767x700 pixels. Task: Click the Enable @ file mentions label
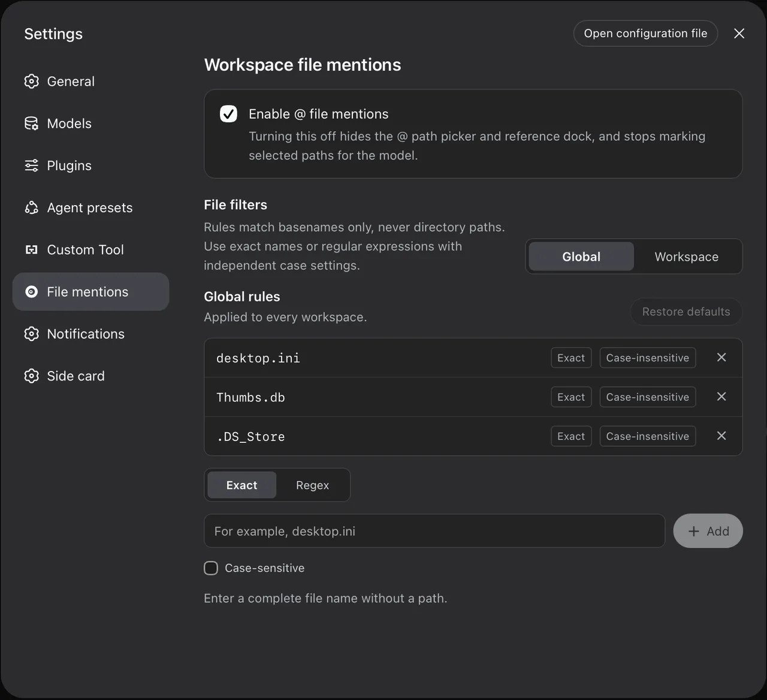319,114
